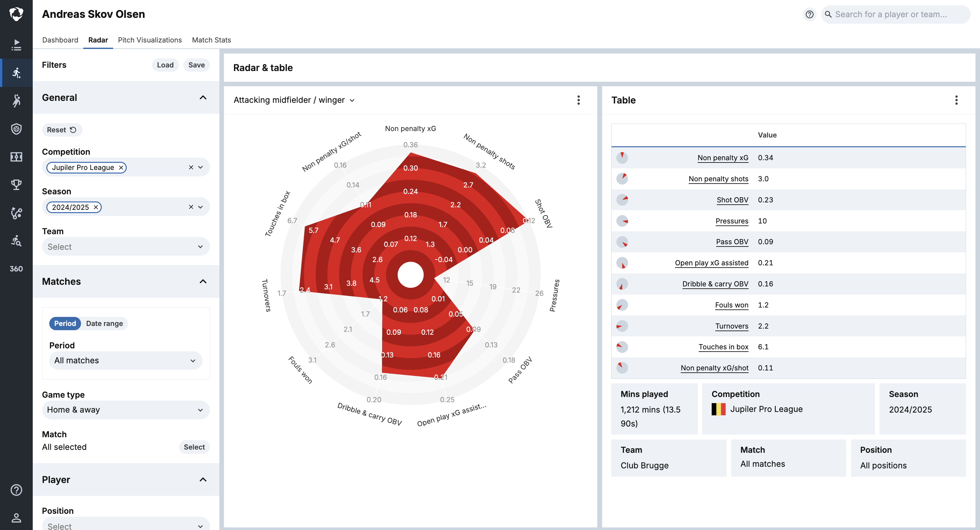Remove the Jupiler Pro League competition tag
This screenshot has height=530, width=980.
click(x=121, y=167)
